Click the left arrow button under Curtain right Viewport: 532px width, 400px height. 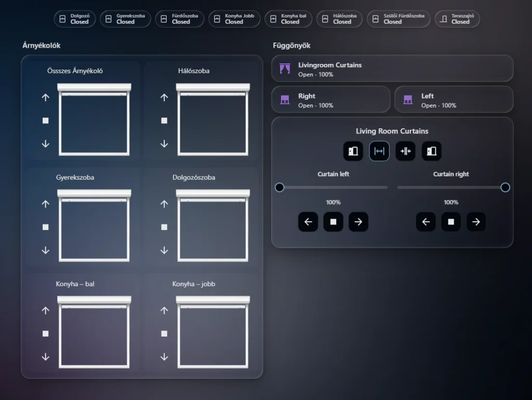(426, 222)
